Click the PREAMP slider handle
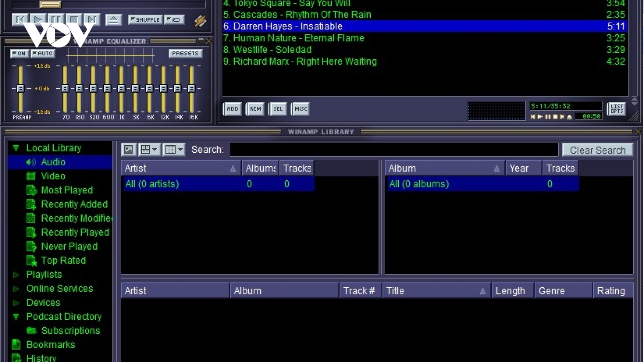This screenshot has width=644, height=362. [x=21, y=88]
